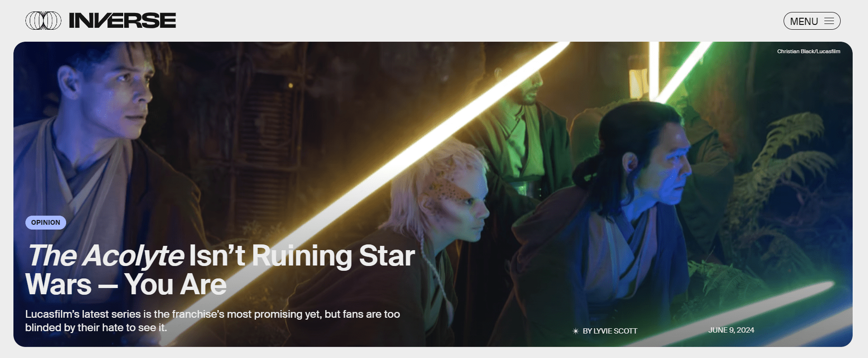Screen dimensions: 868x358
Task: Go home via the INVERSE wordmark
Action: (x=122, y=21)
